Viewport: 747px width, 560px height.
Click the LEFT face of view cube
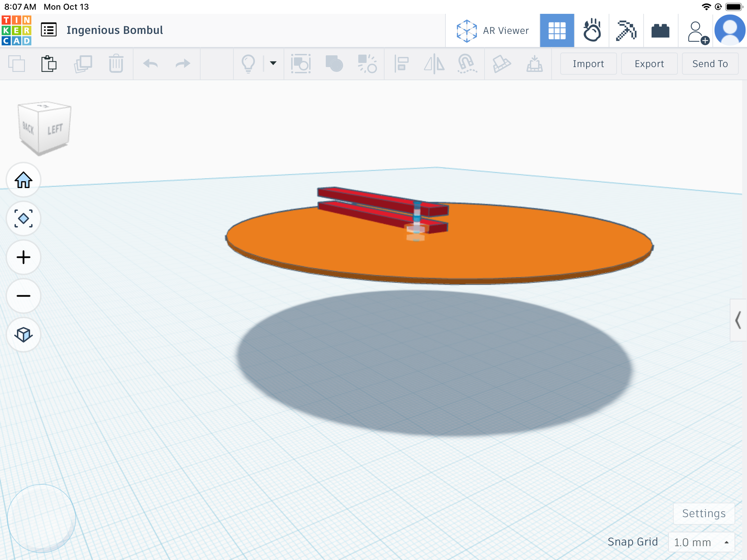tap(55, 130)
